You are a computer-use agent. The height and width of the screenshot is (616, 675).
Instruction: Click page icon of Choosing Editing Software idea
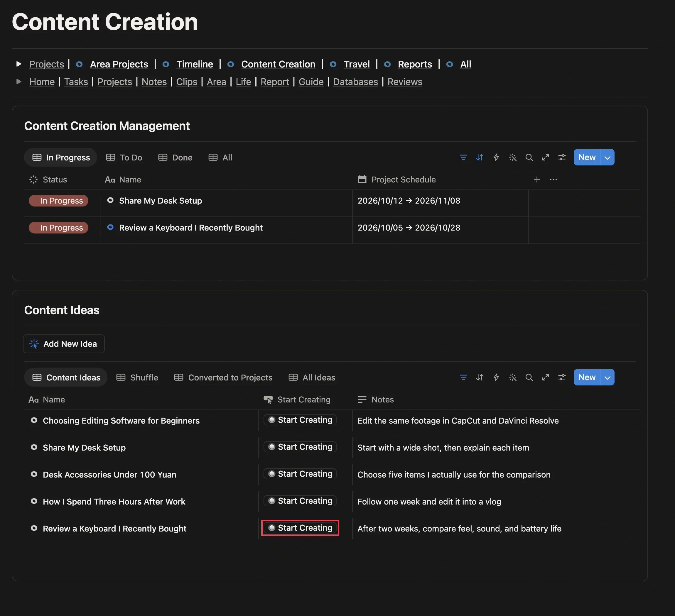[34, 420]
